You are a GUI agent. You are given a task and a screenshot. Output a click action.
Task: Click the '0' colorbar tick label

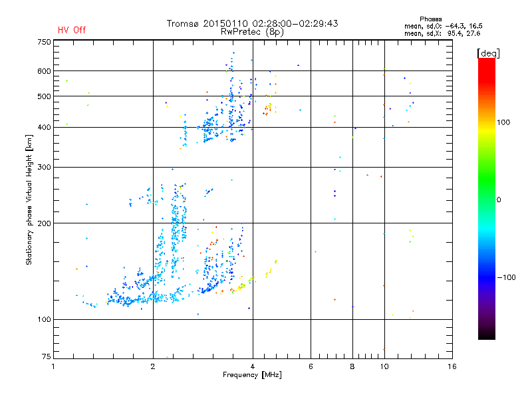pyautogui.click(x=499, y=200)
